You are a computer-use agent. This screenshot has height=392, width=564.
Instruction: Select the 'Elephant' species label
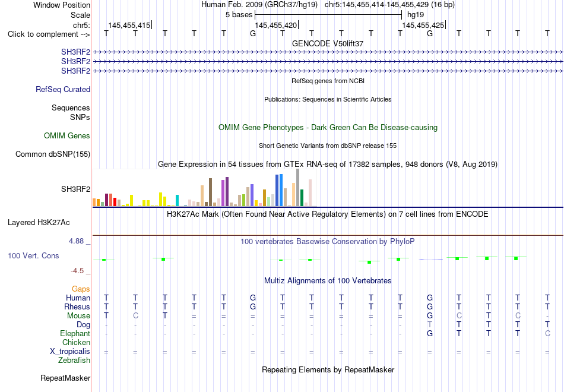tap(75, 333)
